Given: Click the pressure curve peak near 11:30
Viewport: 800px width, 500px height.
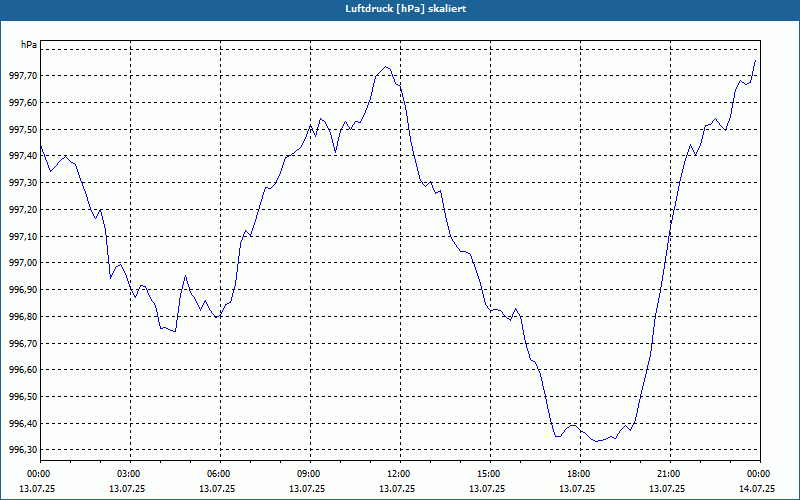Looking at the screenshot, I should tap(386, 66).
